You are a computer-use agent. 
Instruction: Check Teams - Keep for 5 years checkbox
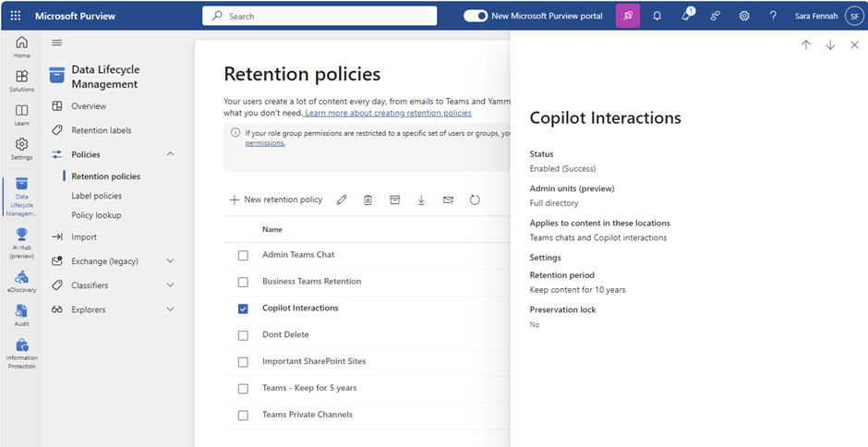tap(243, 388)
